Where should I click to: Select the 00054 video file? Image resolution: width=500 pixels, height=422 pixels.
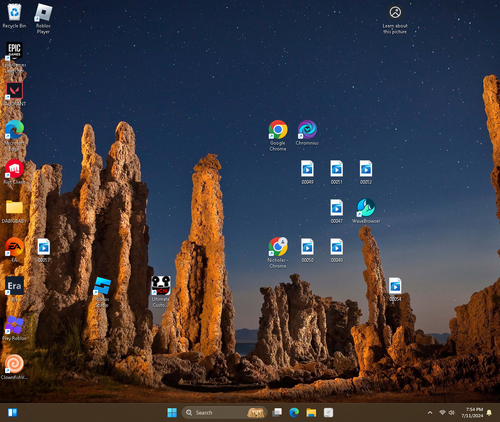(x=395, y=289)
